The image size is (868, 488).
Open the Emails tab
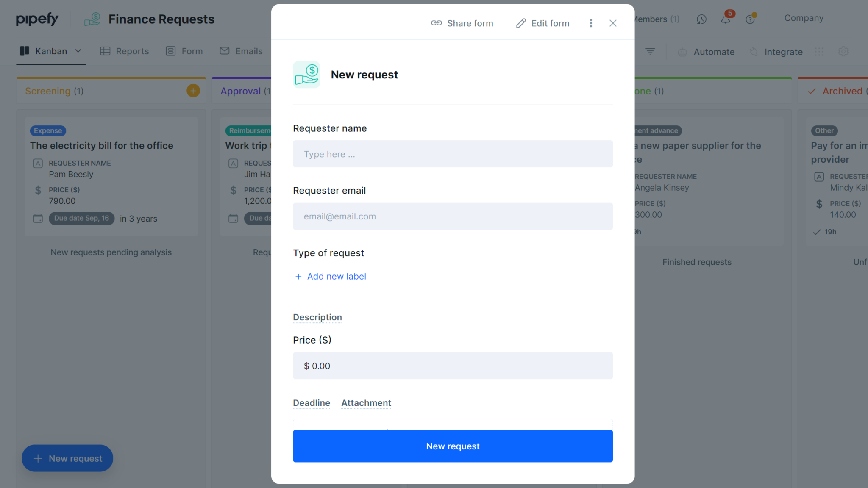click(x=241, y=51)
